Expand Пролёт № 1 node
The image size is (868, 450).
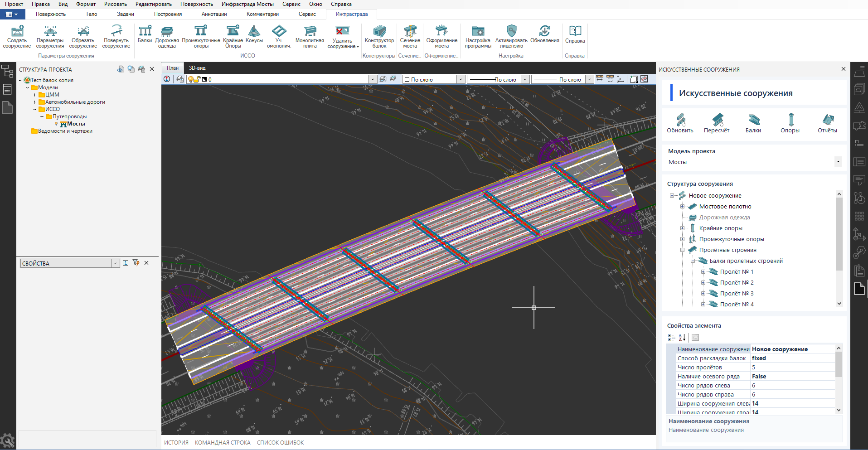click(x=703, y=272)
